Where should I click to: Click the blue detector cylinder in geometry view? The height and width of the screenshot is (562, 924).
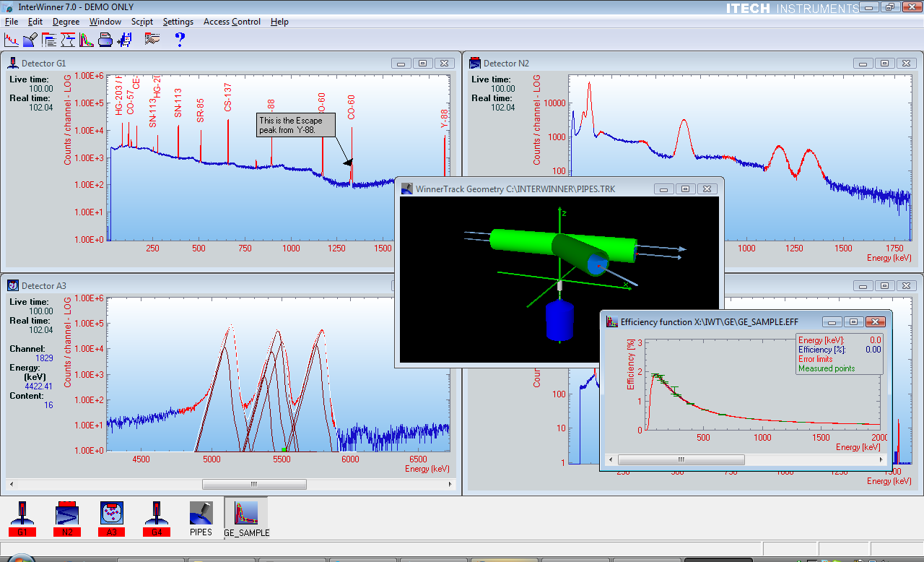(x=559, y=320)
